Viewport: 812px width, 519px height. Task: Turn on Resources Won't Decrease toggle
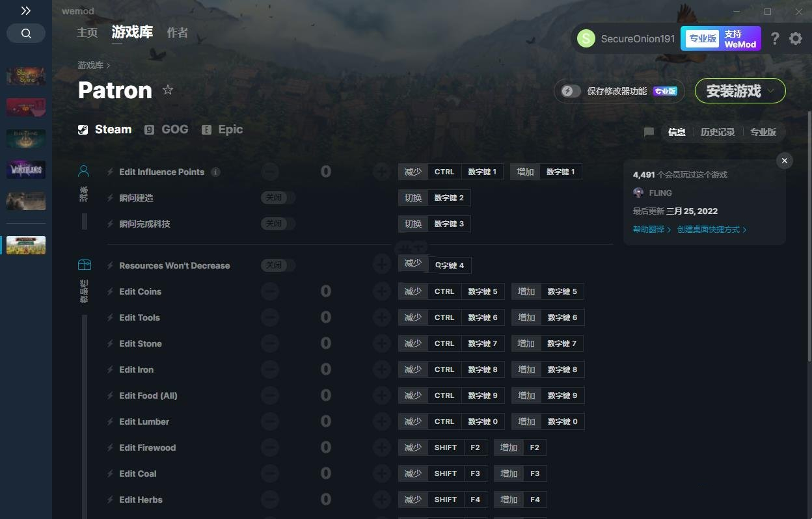pyautogui.click(x=278, y=265)
